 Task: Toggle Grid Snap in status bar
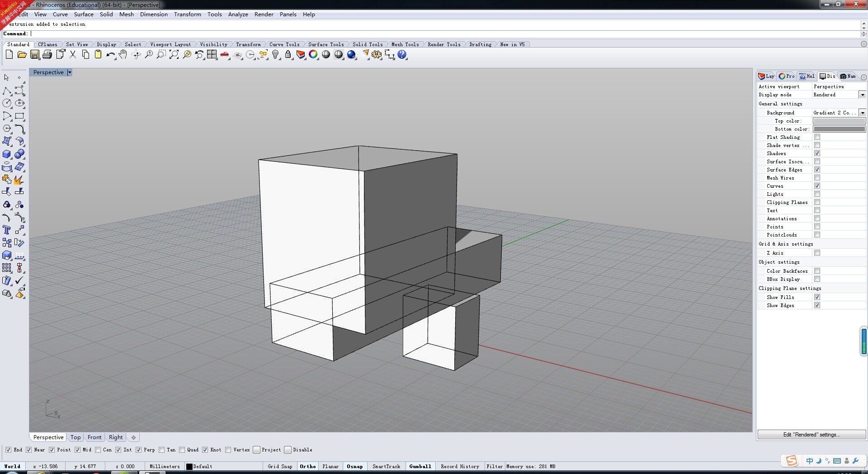pyautogui.click(x=280, y=466)
